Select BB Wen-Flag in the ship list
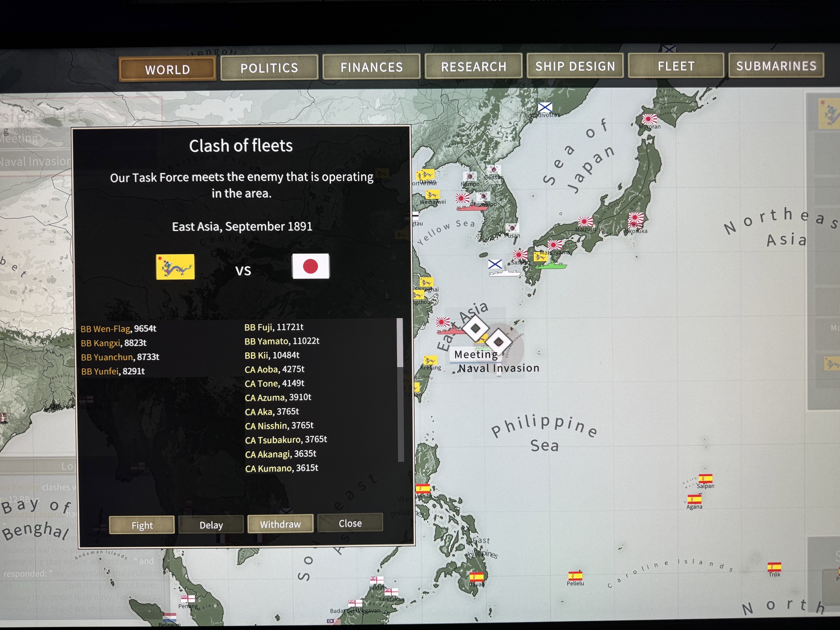Viewport: 840px width, 630px height. pos(118,328)
